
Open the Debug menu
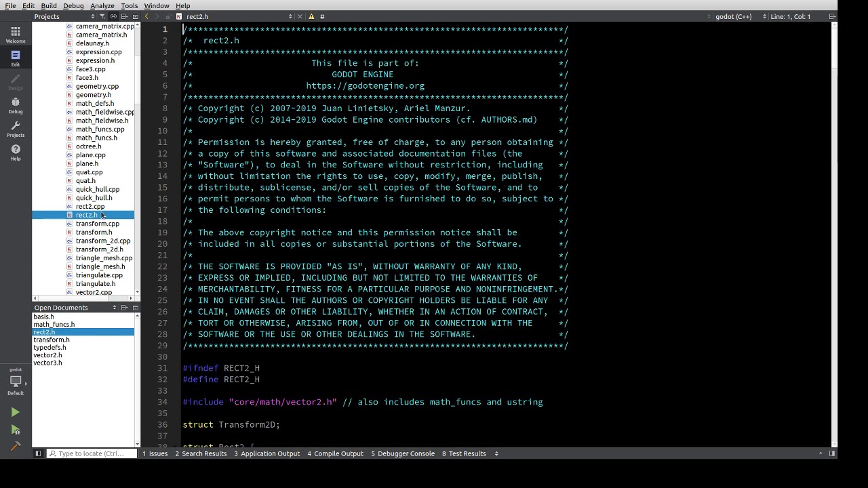[73, 5]
